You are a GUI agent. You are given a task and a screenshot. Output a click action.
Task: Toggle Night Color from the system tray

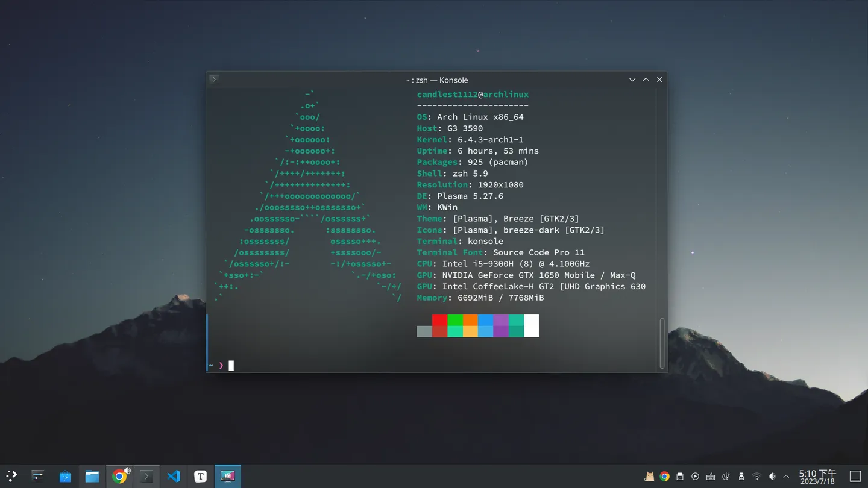[725, 476]
